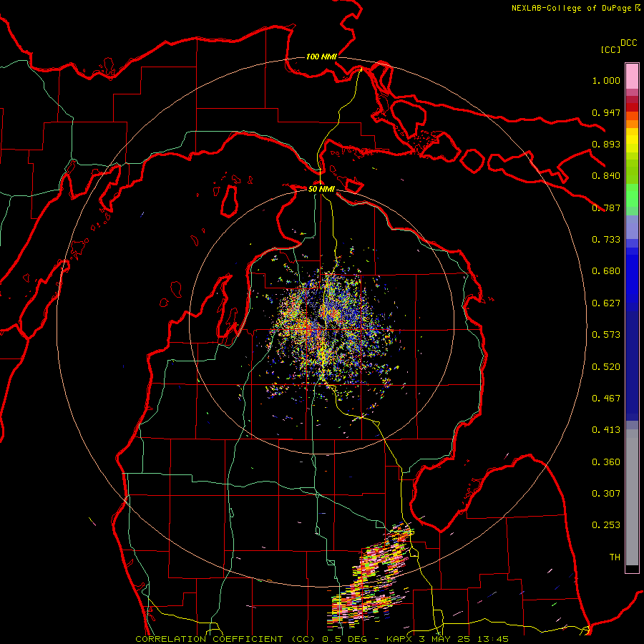Click the 0.840 legend value
The height and width of the screenshot is (644, 644).
pos(606,176)
